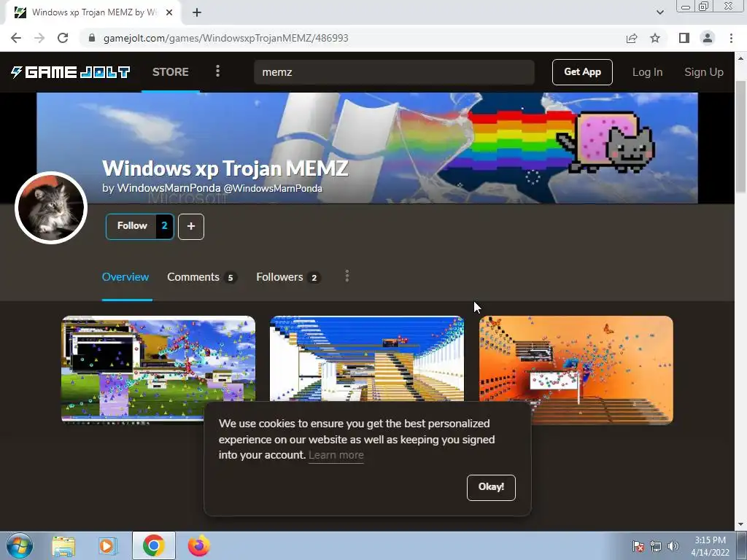The height and width of the screenshot is (560, 747).
Task: Click the address bar URL text
Action: (x=226, y=38)
